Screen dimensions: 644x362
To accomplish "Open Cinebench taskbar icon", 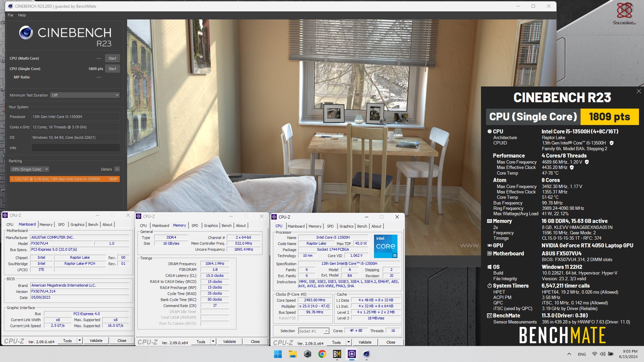I will point(366,354).
